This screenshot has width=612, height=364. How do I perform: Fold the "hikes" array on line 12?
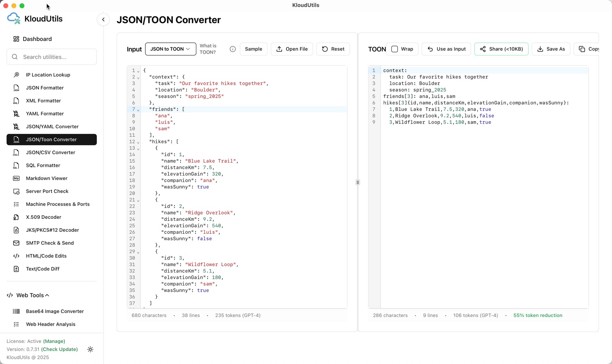point(138,142)
